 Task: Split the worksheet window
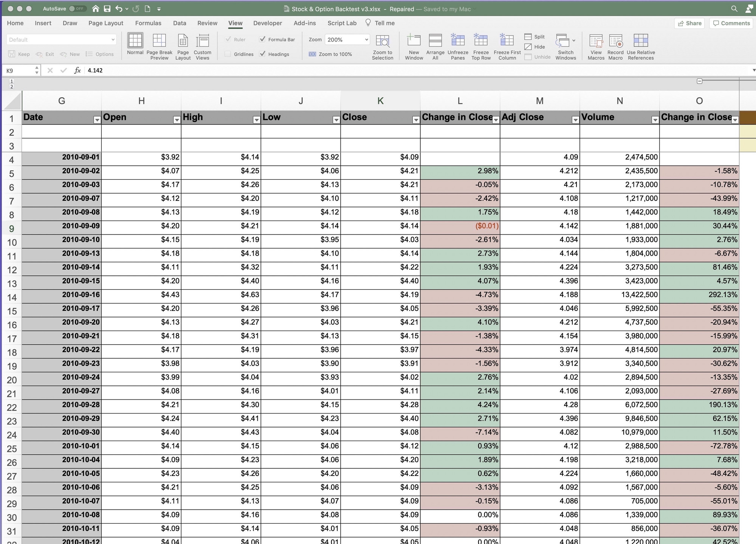[534, 37]
